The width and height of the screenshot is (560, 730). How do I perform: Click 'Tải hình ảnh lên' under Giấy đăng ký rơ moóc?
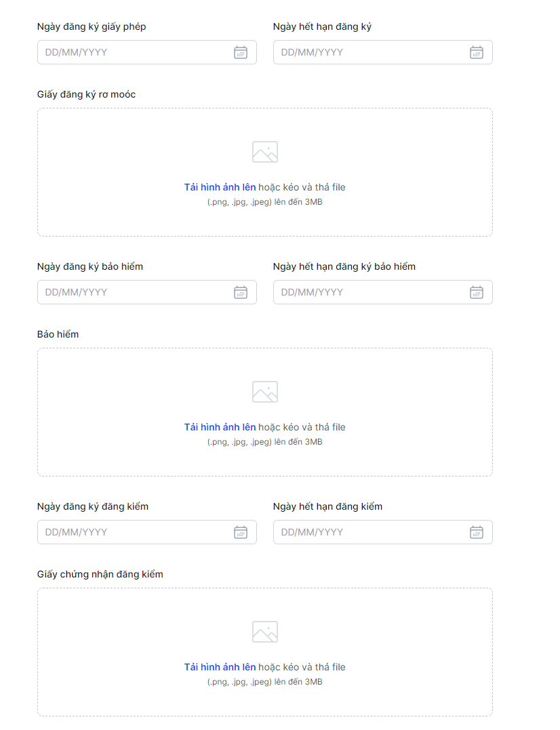coord(220,187)
